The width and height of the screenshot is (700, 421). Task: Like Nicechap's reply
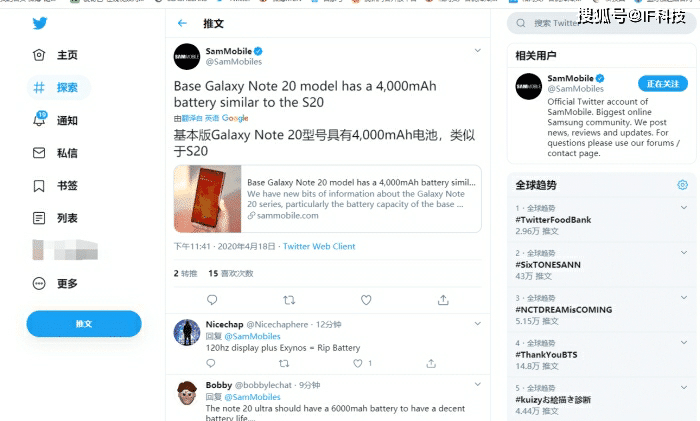pos(358,363)
